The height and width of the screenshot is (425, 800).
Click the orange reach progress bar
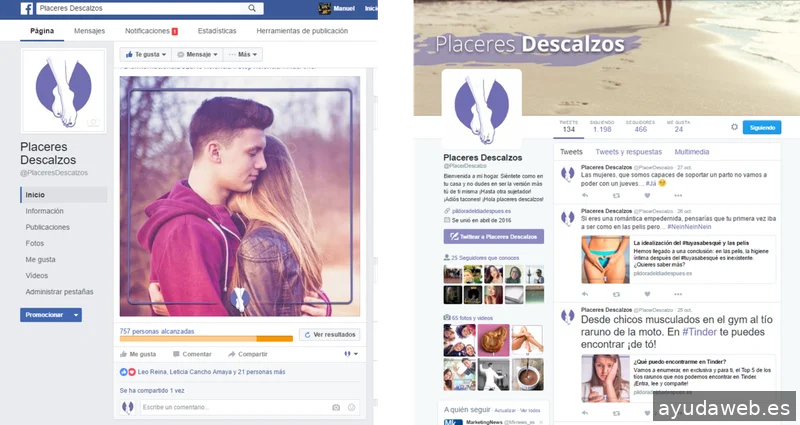(x=206, y=339)
